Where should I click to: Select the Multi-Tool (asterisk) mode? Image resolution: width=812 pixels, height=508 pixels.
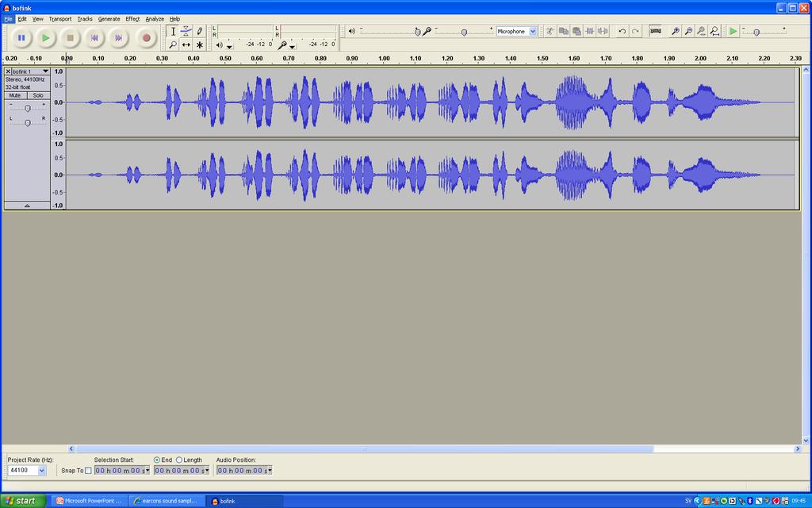(x=199, y=44)
